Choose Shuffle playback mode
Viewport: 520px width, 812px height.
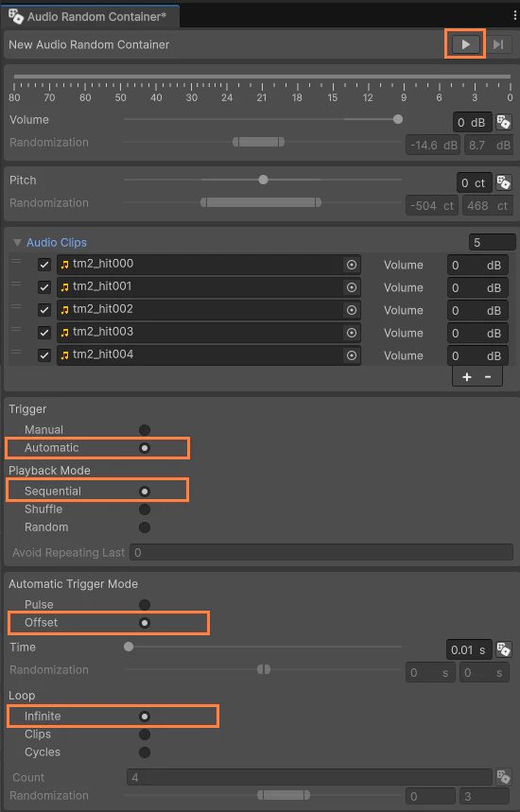[145, 510]
